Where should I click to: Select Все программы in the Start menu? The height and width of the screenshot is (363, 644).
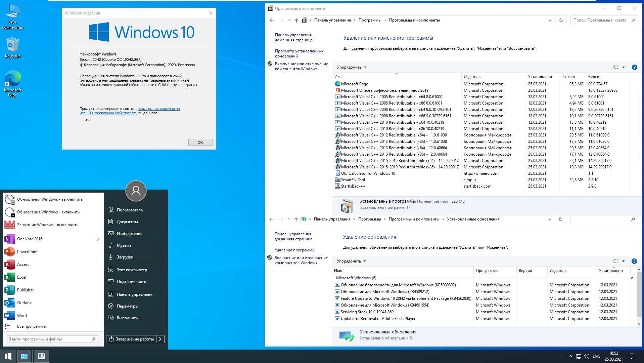point(32,326)
